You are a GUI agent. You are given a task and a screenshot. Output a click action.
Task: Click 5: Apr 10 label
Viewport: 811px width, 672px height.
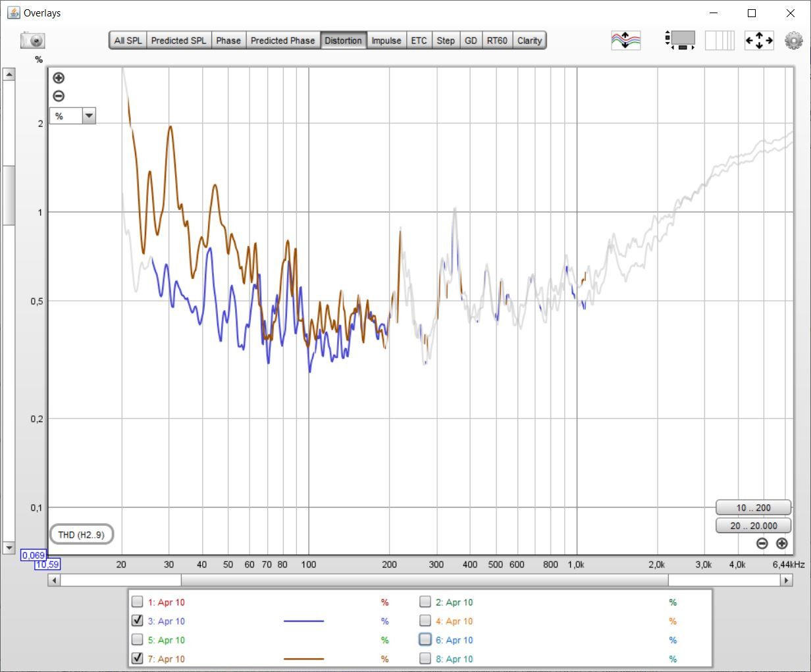point(166,640)
